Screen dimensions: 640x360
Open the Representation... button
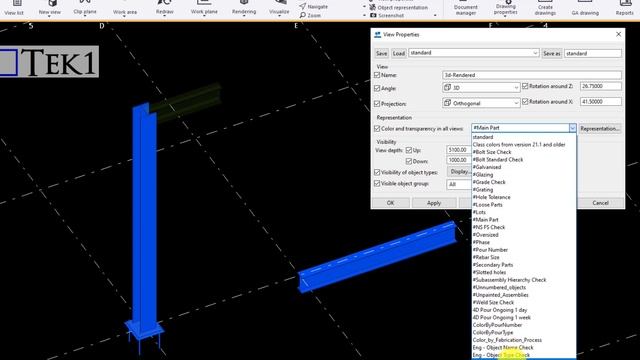coord(600,129)
